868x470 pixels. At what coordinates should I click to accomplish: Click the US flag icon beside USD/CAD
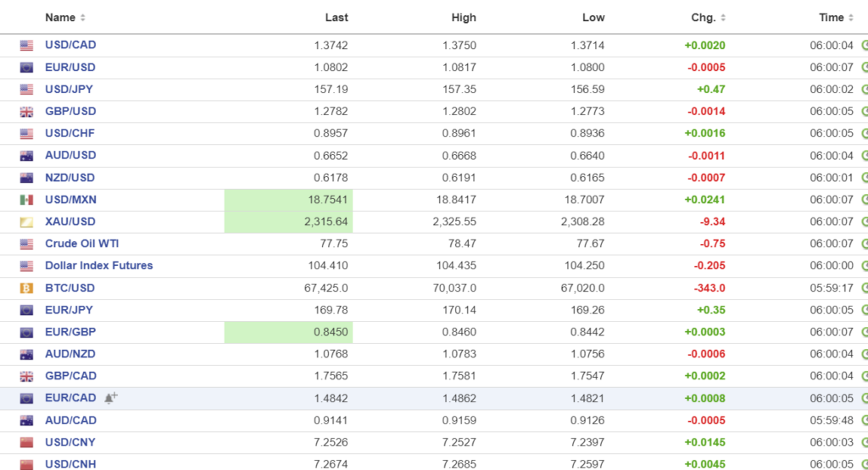26,46
